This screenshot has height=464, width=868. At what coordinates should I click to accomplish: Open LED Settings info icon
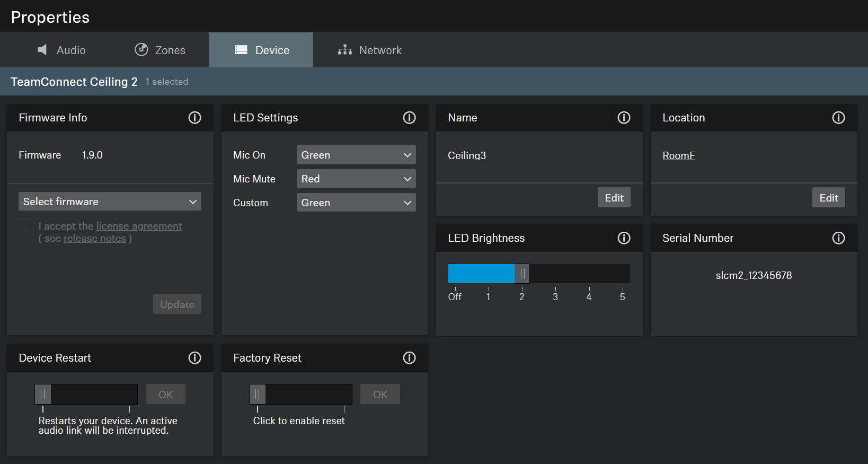[409, 118]
